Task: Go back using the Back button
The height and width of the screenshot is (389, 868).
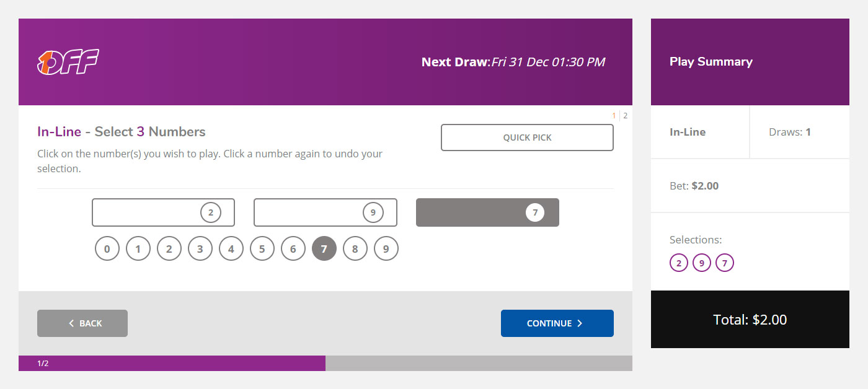Action: (x=82, y=323)
